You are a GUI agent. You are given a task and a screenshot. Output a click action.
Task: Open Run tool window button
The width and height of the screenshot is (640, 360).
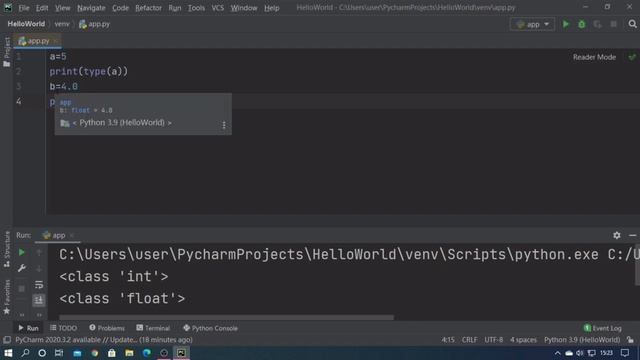click(28, 328)
